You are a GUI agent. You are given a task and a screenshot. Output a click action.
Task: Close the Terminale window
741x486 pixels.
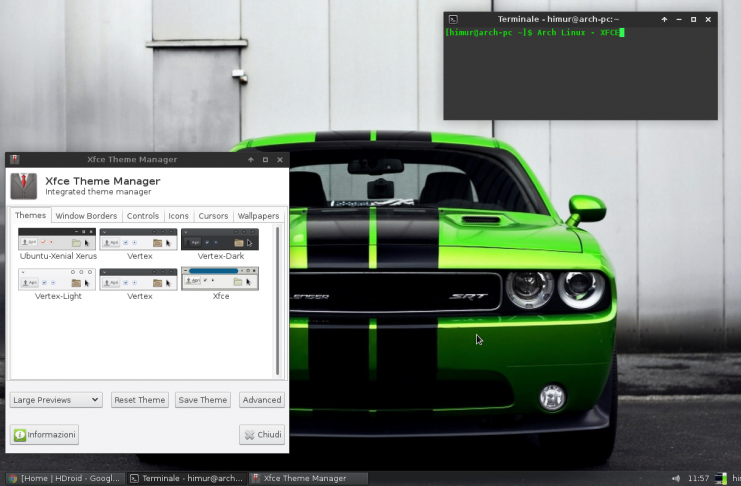point(708,19)
